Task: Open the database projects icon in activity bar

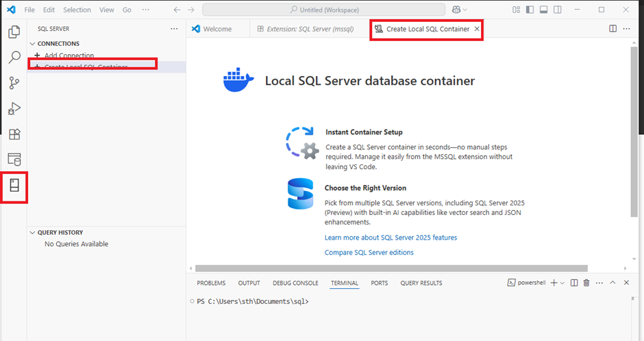Action: pos(14,160)
